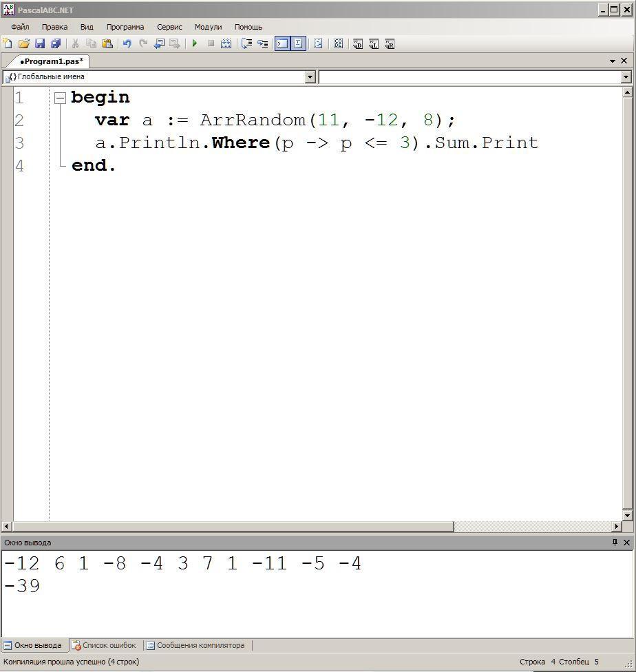The height and width of the screenshot is (672, 636).
Task: Click the code formatting page icon
Action: [x=318, y=43]
